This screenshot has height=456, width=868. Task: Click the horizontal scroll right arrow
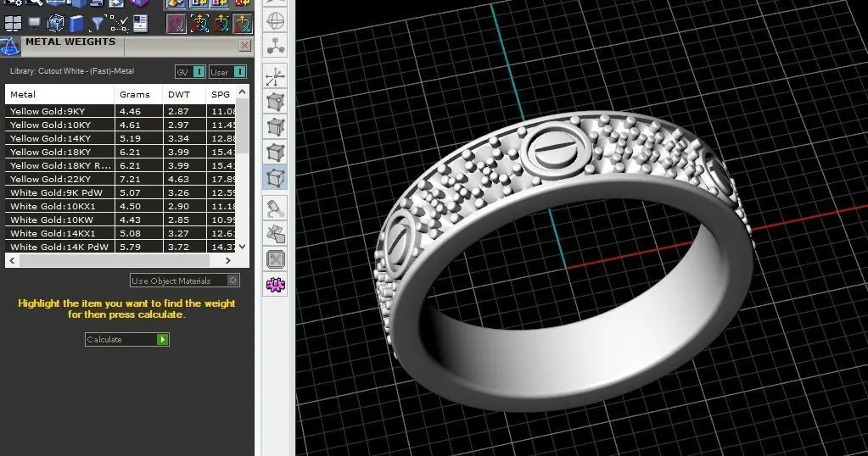click(228, 260)
